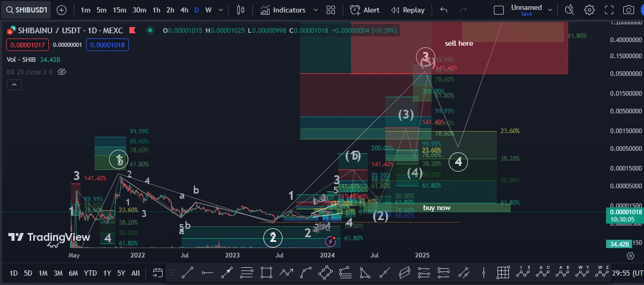
Task: Click the blue buy price 0.00001018 button
Action: pyautogui.click(x=107, y=45)
